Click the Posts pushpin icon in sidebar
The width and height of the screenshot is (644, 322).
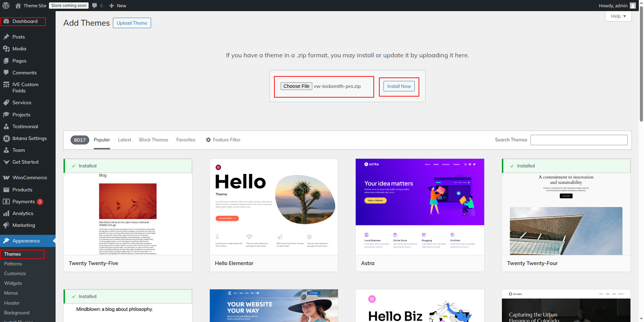pyautogui.click(x=6, y=37)
